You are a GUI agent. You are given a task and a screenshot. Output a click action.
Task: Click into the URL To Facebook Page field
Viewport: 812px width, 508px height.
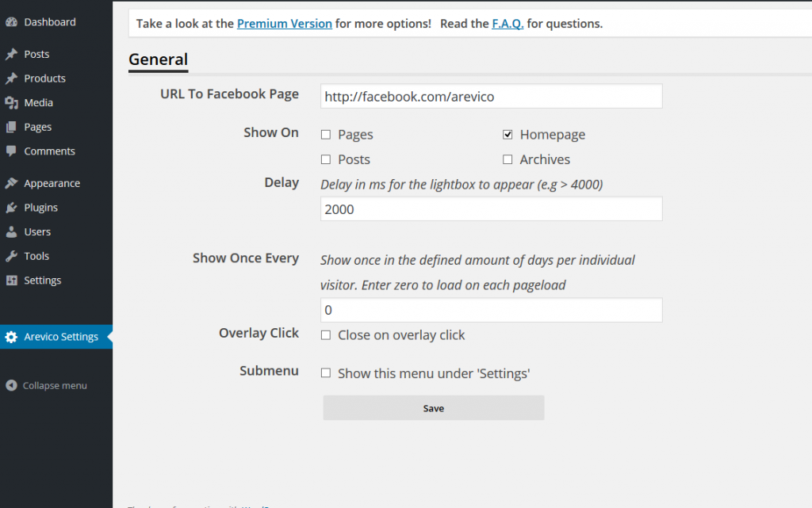point(492,96)
